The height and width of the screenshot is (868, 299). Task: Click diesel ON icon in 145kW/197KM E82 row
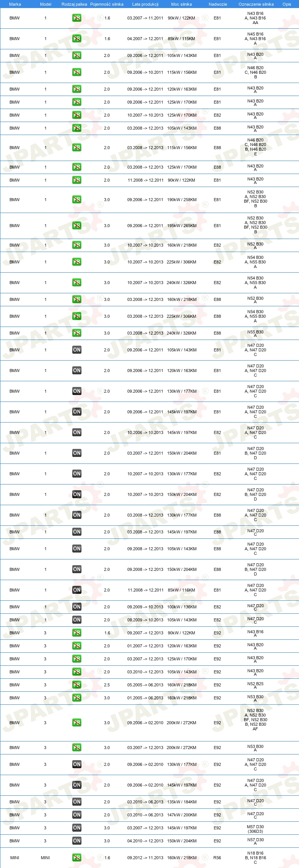77,432
